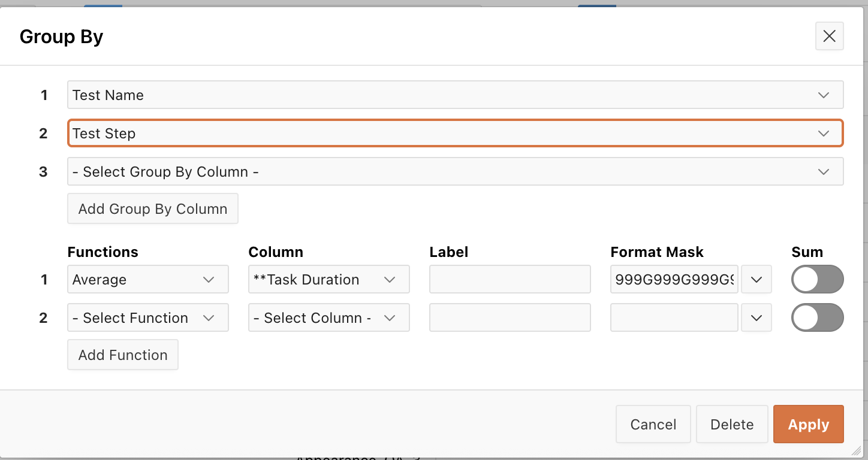This screenshot has height=460, width=868.
Task: Apply the Group By settings
Action: click(x=808, y=425)
